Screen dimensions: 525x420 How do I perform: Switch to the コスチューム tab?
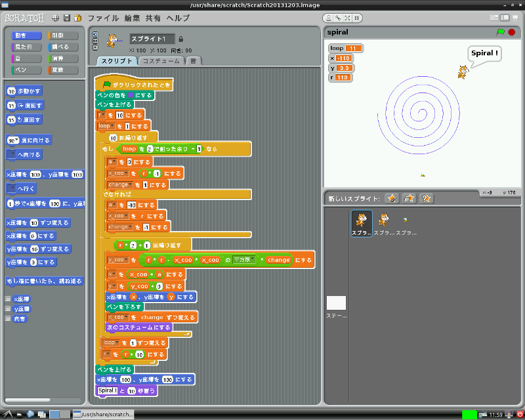tap(161, 61)
